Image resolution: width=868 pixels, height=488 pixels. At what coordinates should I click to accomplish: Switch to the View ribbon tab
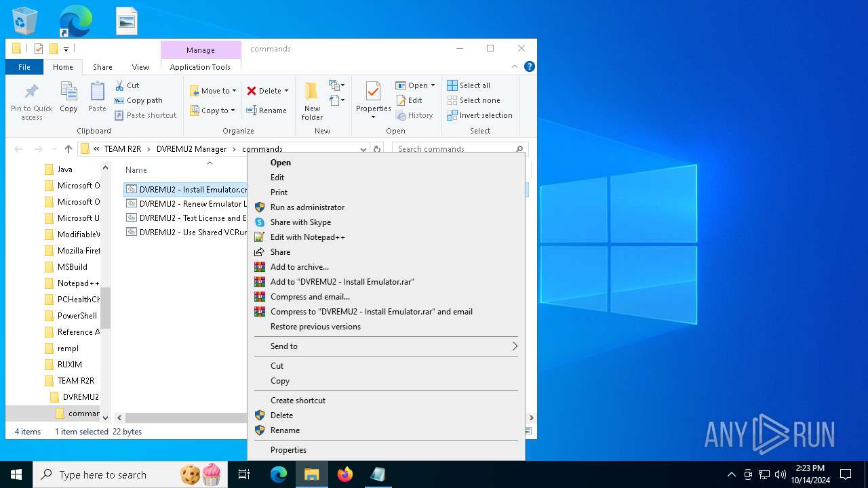140,67
